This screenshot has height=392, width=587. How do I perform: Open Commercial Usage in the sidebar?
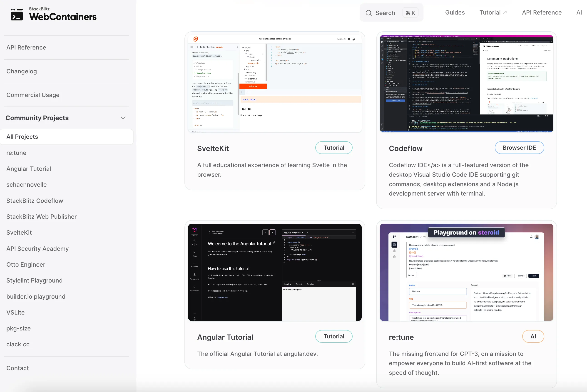(x=33, y=95)
